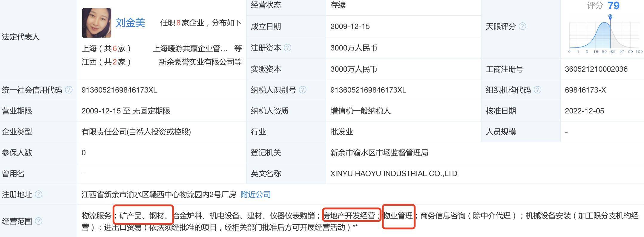Click the 注册资本 value 3000万人民币

(x=354, y=48)
